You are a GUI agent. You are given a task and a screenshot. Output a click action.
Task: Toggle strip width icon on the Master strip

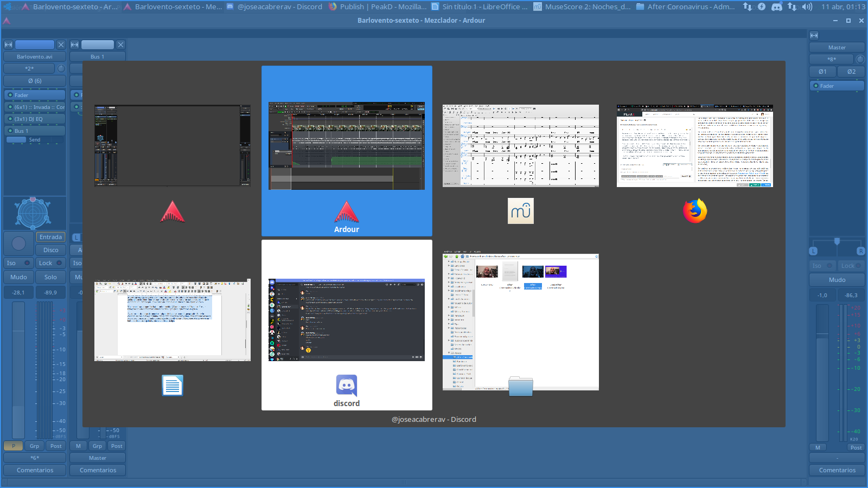pyautogui.click(x=814, y=35)
